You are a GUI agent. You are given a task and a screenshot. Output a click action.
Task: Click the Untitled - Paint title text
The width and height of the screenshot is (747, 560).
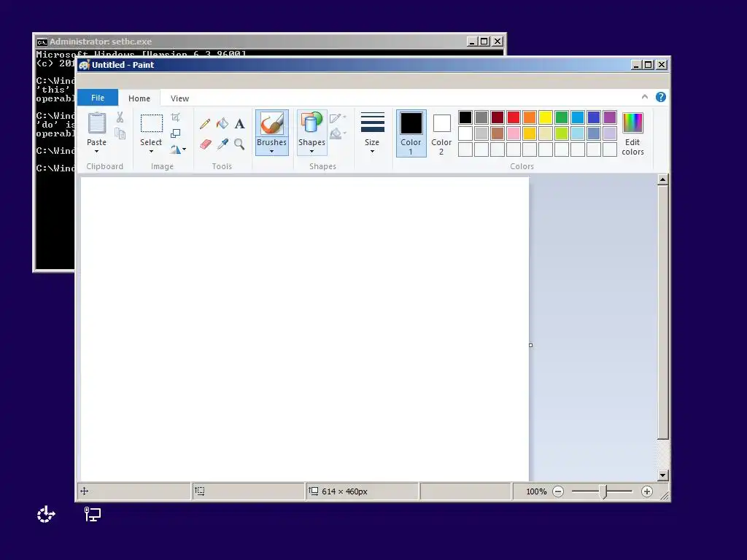click(x=123, y=65)
